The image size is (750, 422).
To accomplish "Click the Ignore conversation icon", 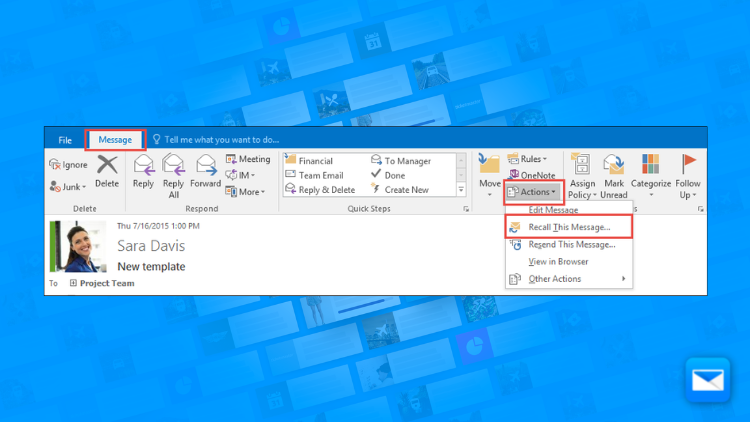I will [x=55, y=165].
